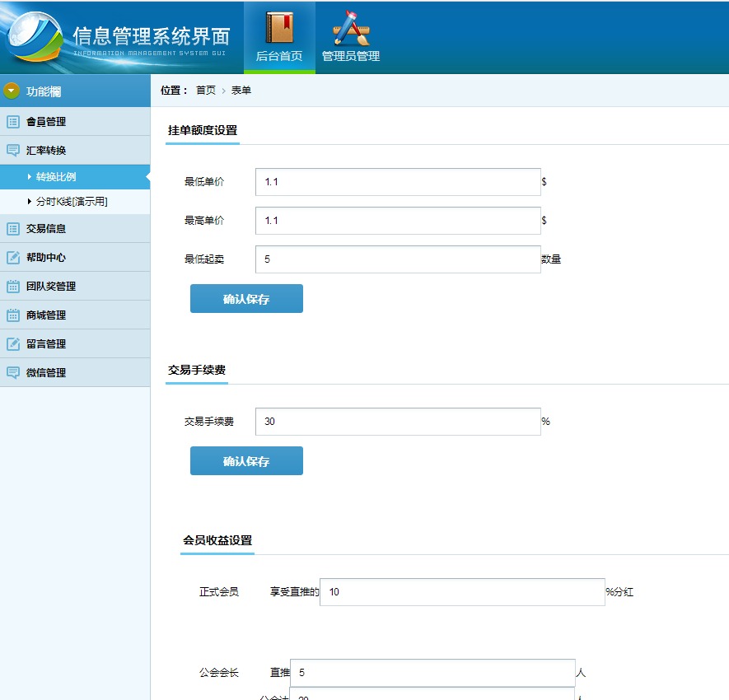Focus 公会会长 直推 people field
Viewport: 729px width, 700px height.
432,673
